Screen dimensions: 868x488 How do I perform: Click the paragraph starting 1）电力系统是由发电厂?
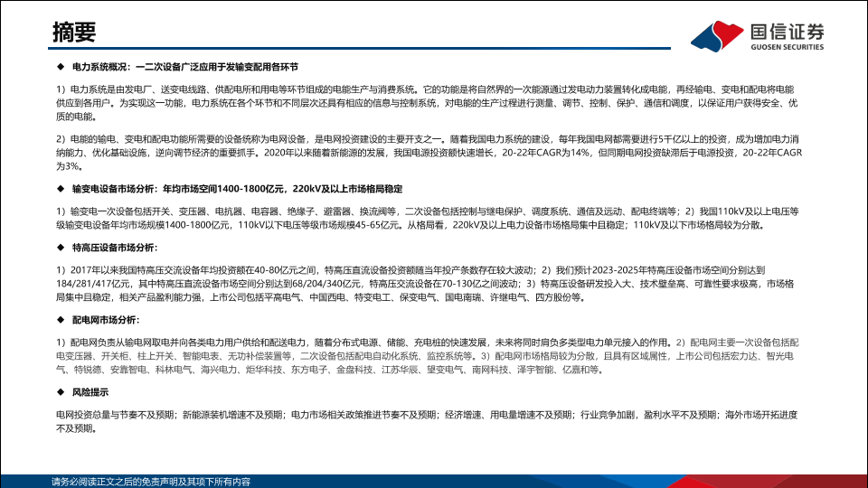pyautogui.click(x=425, y=103)
